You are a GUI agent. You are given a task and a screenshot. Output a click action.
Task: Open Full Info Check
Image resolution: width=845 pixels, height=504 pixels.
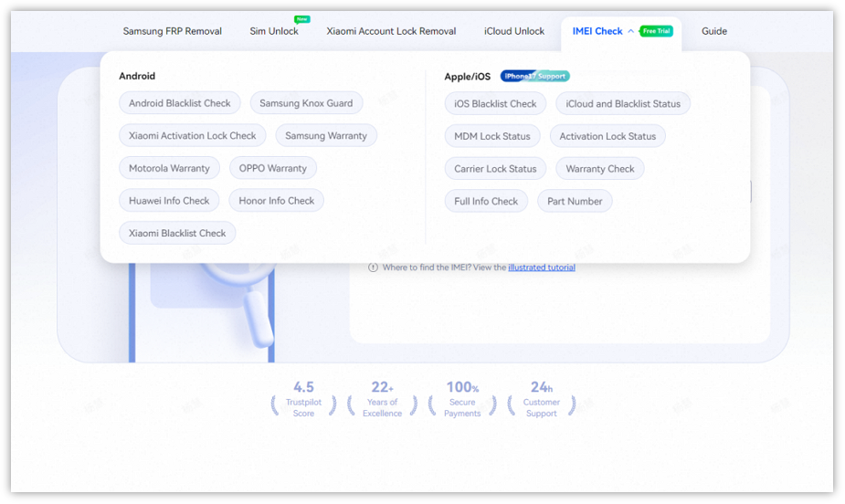[x=486, y=201]
